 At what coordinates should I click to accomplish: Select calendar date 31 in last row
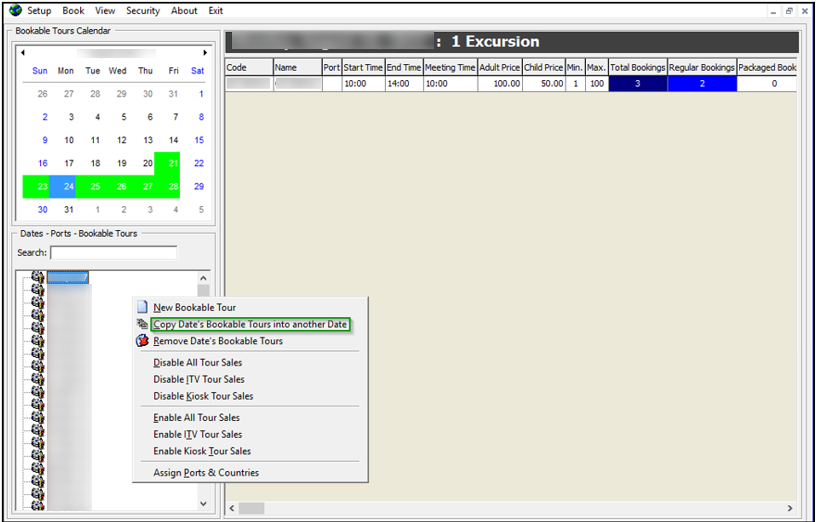coord(69,210)
